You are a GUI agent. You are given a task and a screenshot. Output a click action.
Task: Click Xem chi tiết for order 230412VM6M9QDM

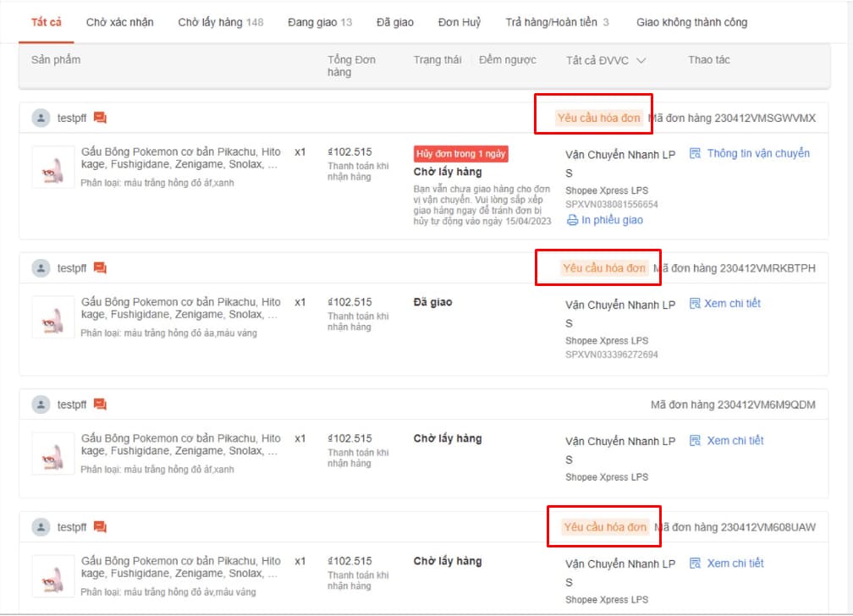tap(735, 441)
